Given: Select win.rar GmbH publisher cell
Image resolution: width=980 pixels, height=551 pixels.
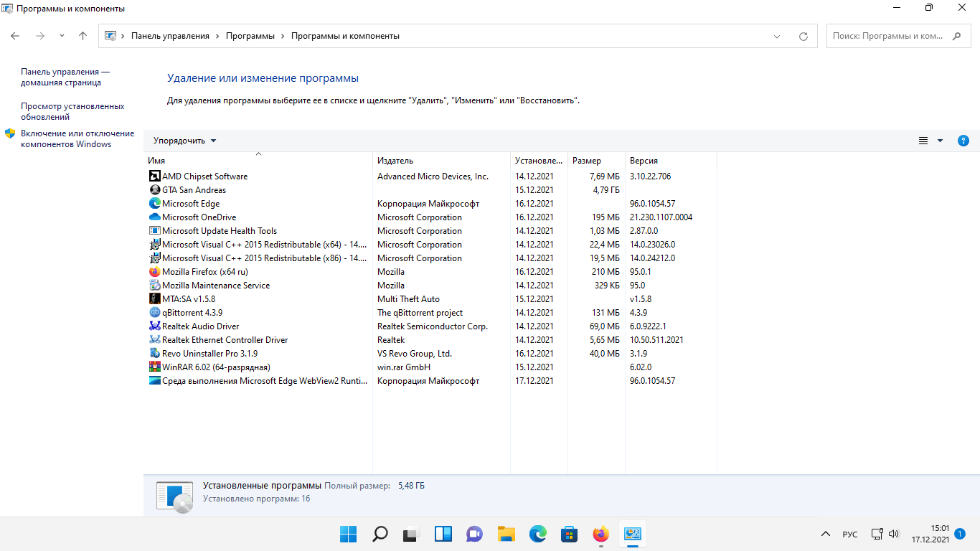Looking at the screenshot, I should click(x=404, y=367).
